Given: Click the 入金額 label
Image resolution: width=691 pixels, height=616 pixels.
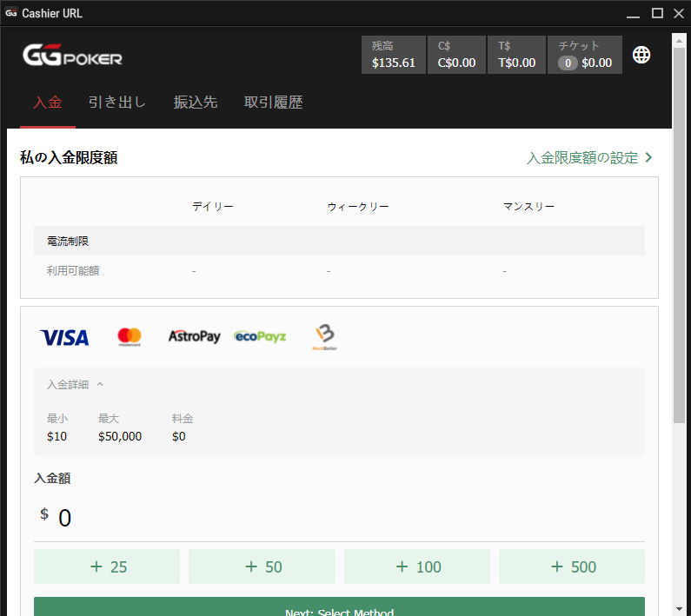Looking at the screenshot, I should pyautogui.click(x=52, y=478).
